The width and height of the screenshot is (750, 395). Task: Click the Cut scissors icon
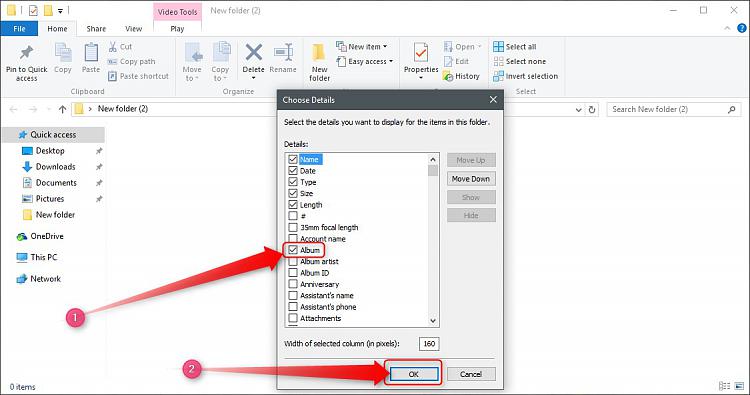pyautogui.click(x=113, y=46)
